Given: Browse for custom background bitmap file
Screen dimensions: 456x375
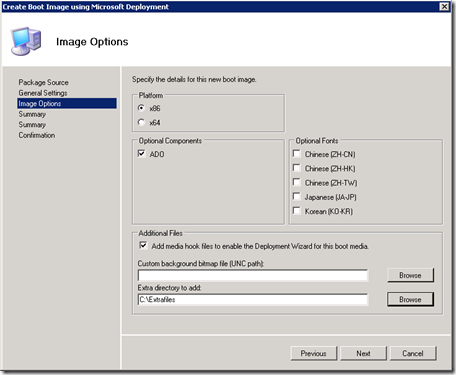Looking at the screenshot, I should [x=410, y=275].
